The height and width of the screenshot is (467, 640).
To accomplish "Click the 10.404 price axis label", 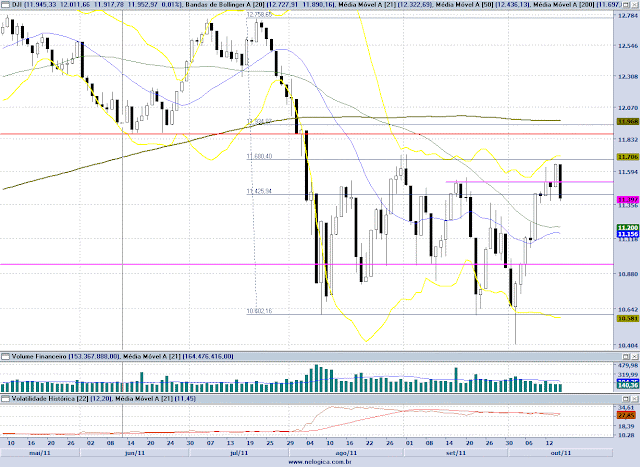I will tap(628, 346).
